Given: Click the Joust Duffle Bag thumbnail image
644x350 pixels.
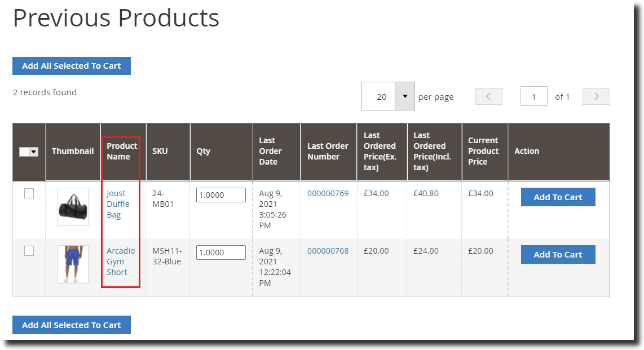Looking at the screenshot, I should pos(73,206).
